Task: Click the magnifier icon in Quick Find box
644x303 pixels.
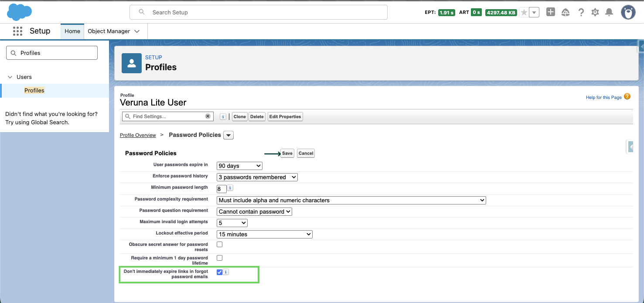Action: (13, 53)
